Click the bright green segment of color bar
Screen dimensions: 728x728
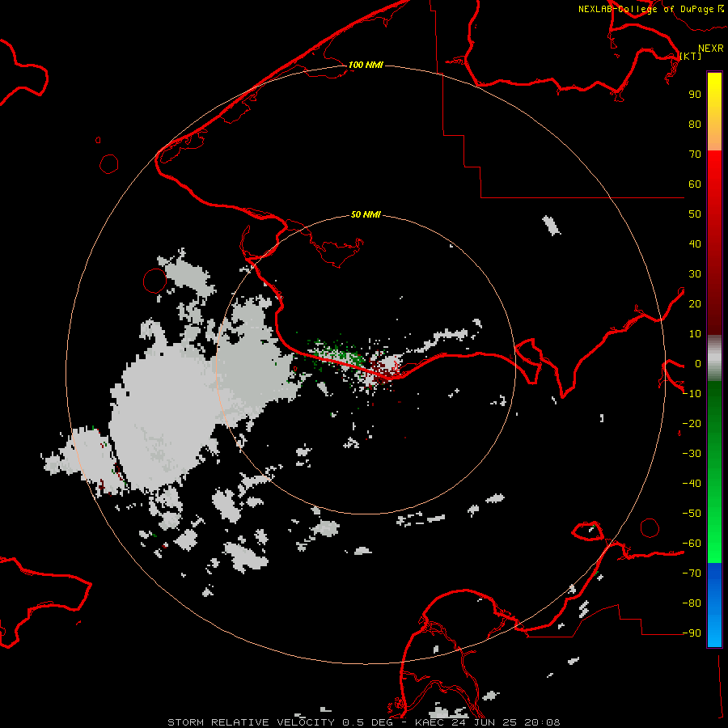pos(714,472)
